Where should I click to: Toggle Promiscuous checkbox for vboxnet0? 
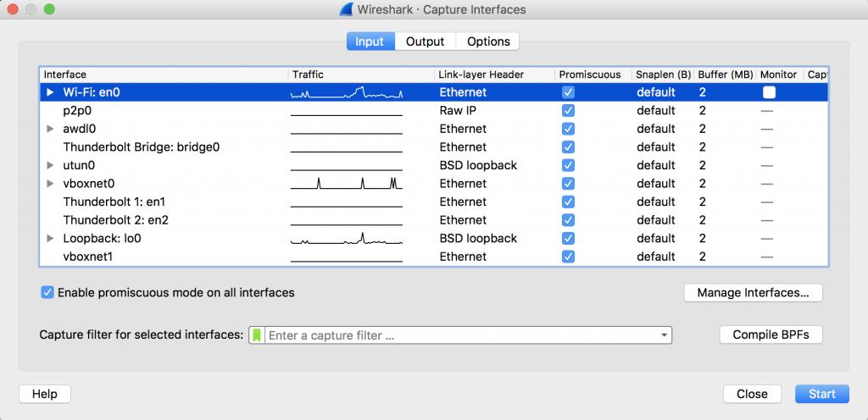click(568, 184)
